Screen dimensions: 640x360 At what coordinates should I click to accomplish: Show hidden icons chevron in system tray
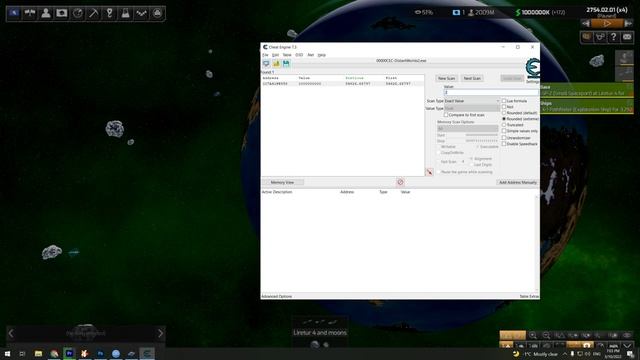[564, 354]
